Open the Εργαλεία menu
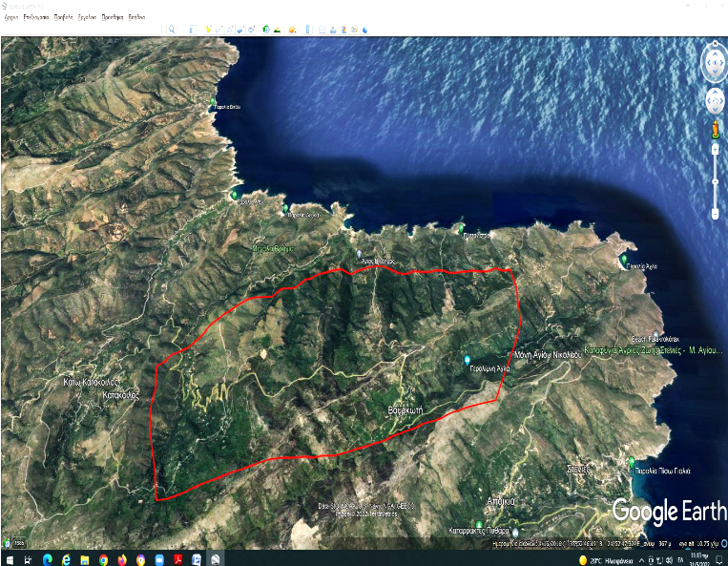Image resolution: width=728 pixels, height=566 pixels. click(x=88, y=17)
